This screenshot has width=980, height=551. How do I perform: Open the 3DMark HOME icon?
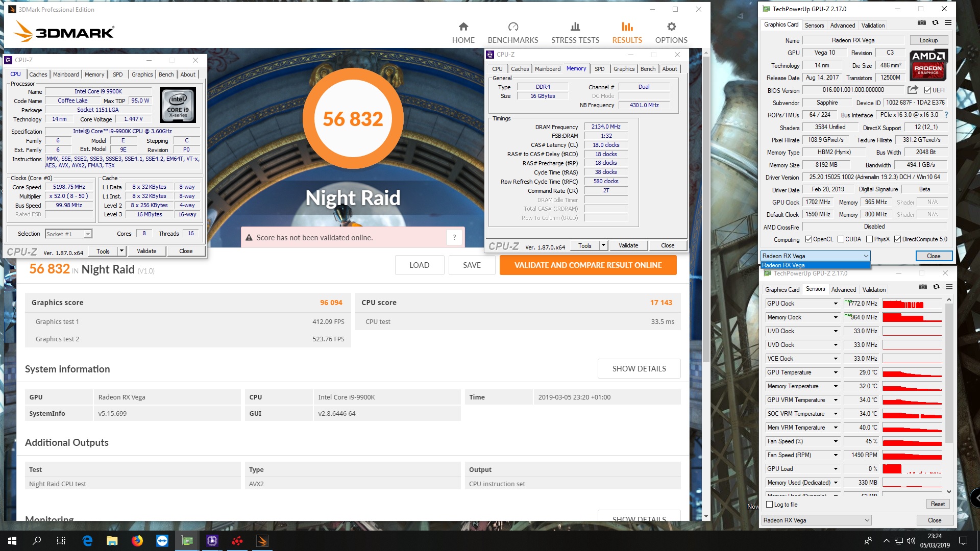(463, 27)
